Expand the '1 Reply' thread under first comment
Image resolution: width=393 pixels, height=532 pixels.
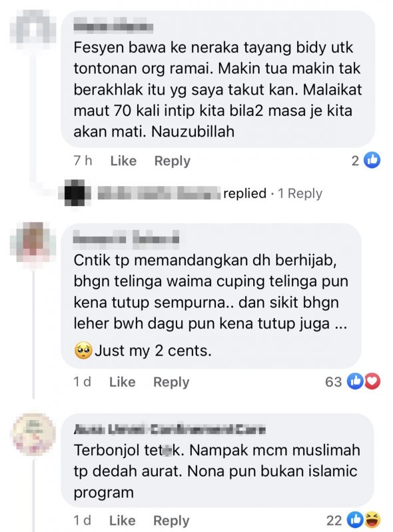[300, 193]
